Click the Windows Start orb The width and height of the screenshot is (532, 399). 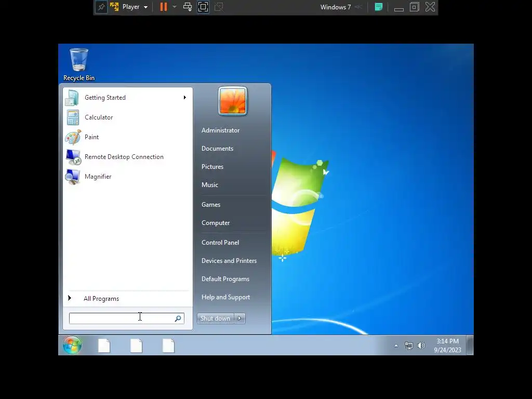pos(72,345)
